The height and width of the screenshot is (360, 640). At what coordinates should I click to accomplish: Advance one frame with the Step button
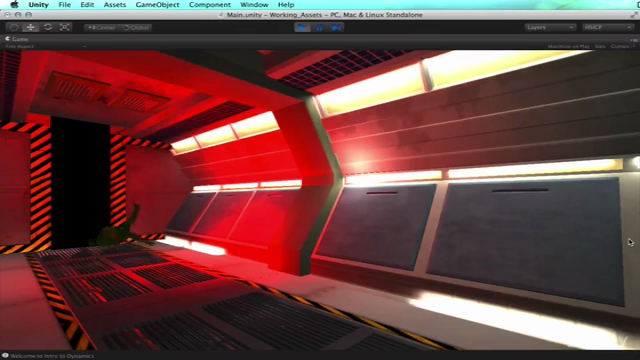click(336, 27)
